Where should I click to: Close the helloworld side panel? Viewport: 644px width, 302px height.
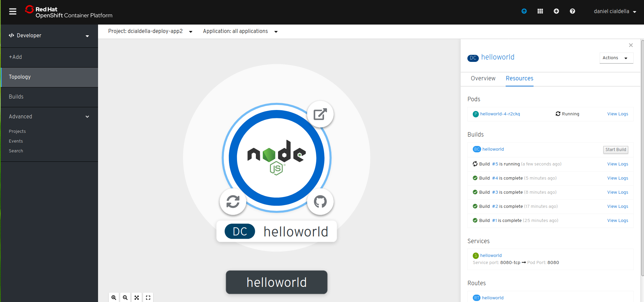coord(631,45)
